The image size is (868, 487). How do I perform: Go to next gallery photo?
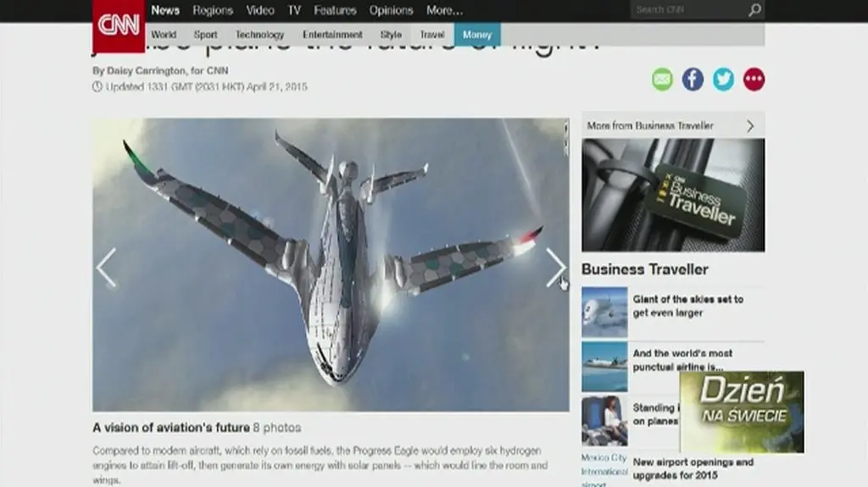click(555, 268)
